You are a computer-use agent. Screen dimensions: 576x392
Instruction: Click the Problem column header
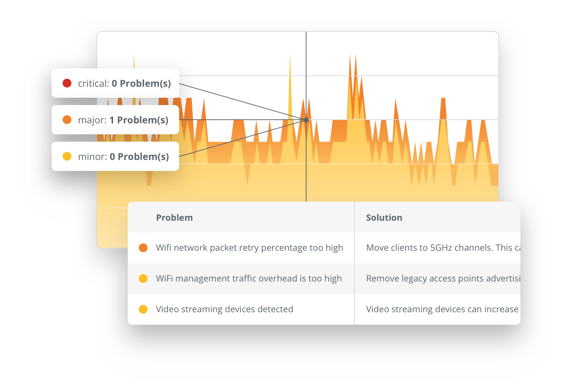tap(174, 218)
